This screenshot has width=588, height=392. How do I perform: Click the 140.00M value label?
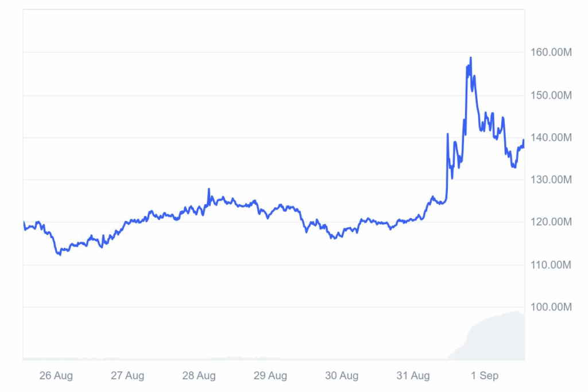(551, 138)
